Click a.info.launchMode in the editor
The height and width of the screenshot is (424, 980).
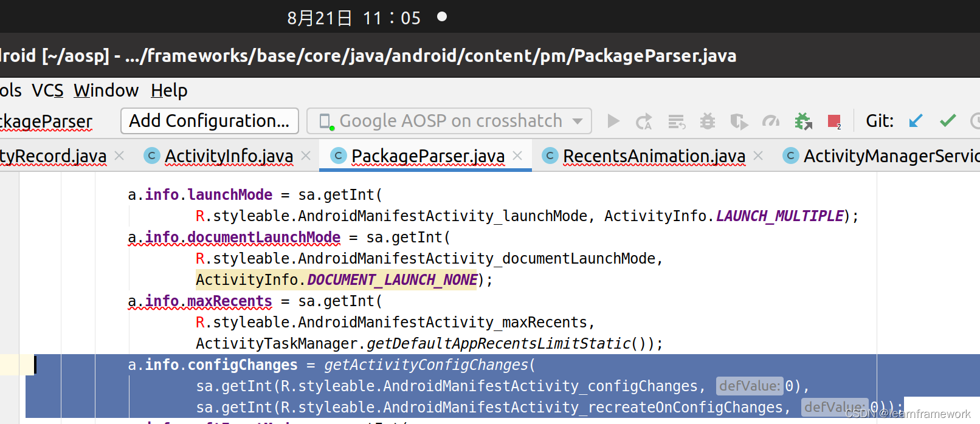(x=200, y=195)
